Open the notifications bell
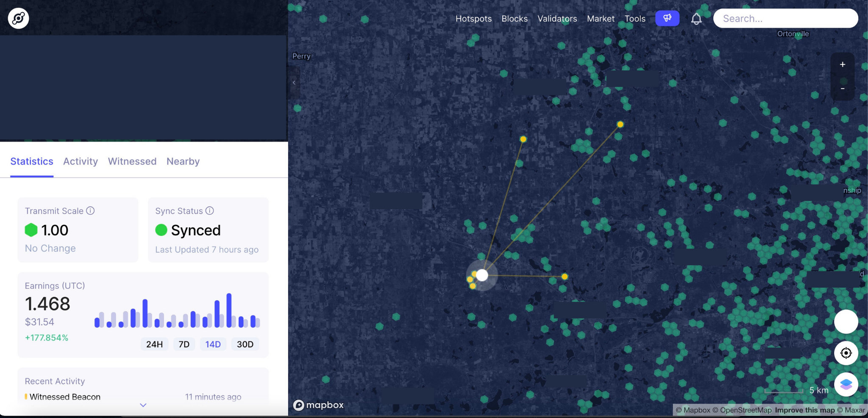This screenshot has height=418, width=868. coord(696,19)
